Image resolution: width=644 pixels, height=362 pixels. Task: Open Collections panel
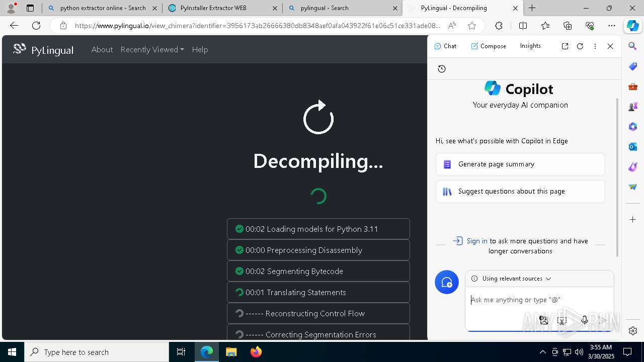tap(568, 26)
